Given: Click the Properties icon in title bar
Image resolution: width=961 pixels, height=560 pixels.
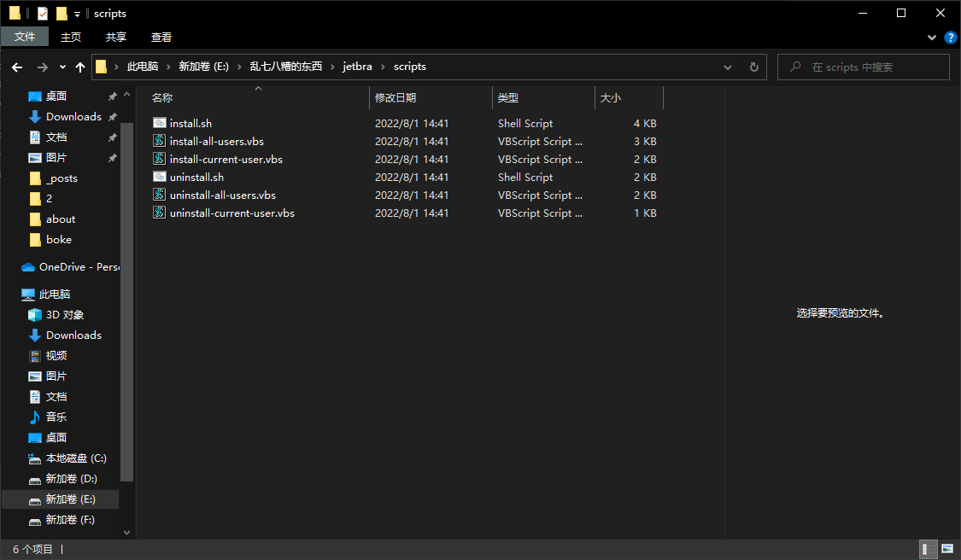Looking at the screenshot, I should 43,14.
